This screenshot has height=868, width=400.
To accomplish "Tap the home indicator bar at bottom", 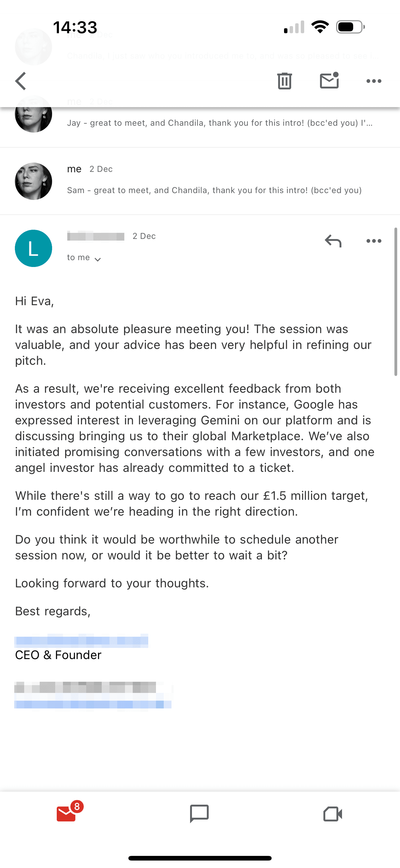I will click(200, 858).
